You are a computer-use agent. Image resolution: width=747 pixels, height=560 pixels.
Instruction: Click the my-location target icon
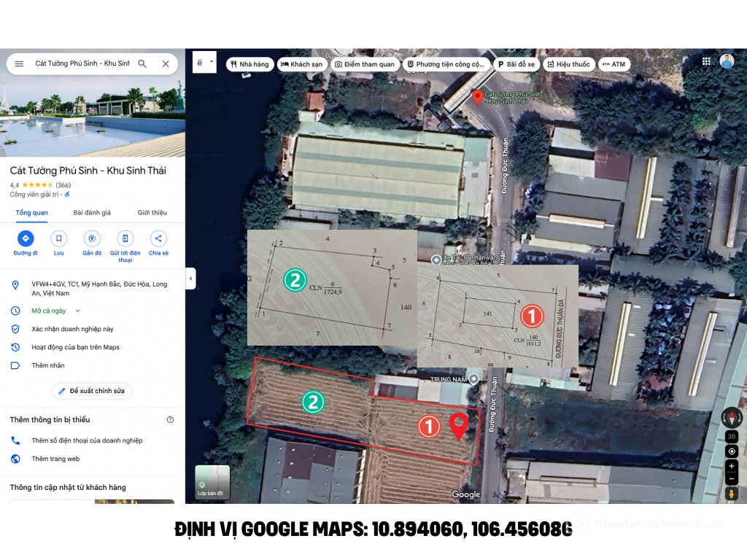(x=731, y=451)
